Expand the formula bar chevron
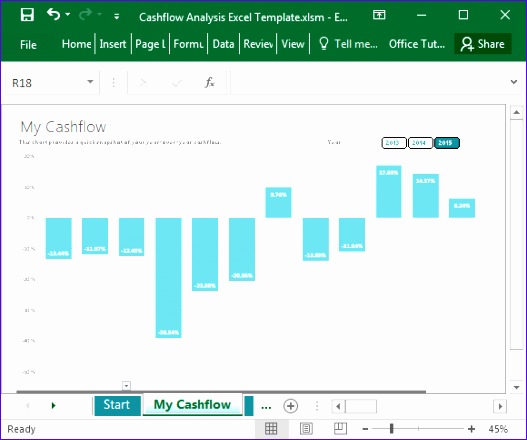 [514, 82]
